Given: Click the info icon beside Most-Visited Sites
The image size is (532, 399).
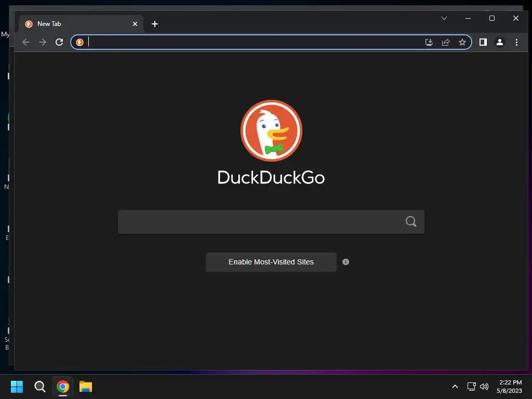Looking at the screenshot, I should [x=345, y=262].
